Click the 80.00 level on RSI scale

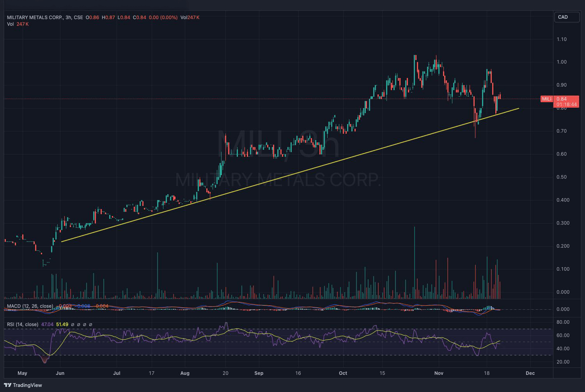click(563, 322)
